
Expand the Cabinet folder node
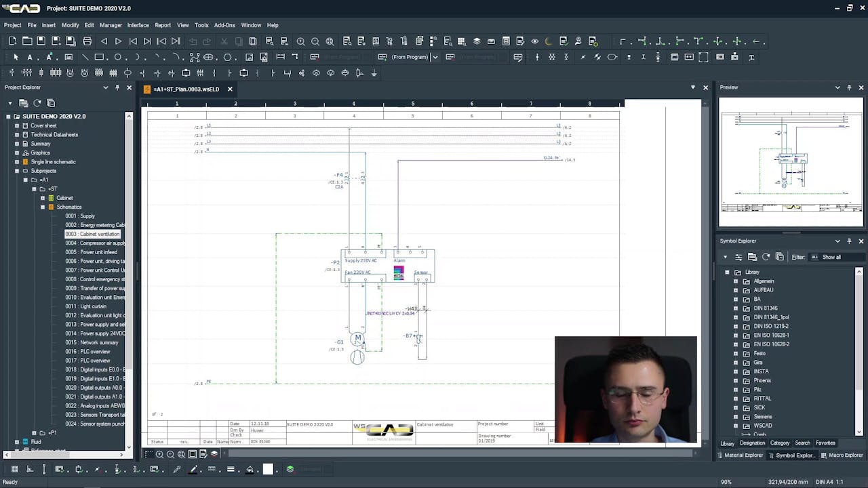pyautogui.click(x=42, y=198)
